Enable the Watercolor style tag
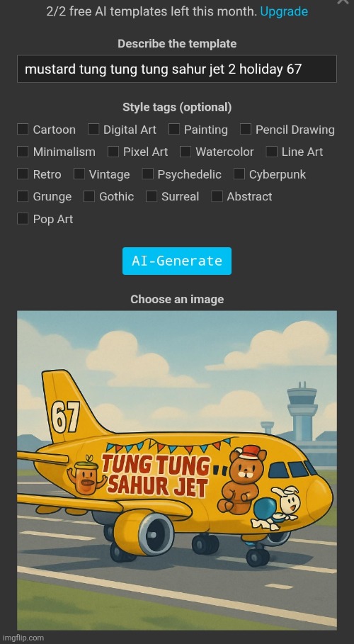This screenshot has height=644, width=354. 185,152
